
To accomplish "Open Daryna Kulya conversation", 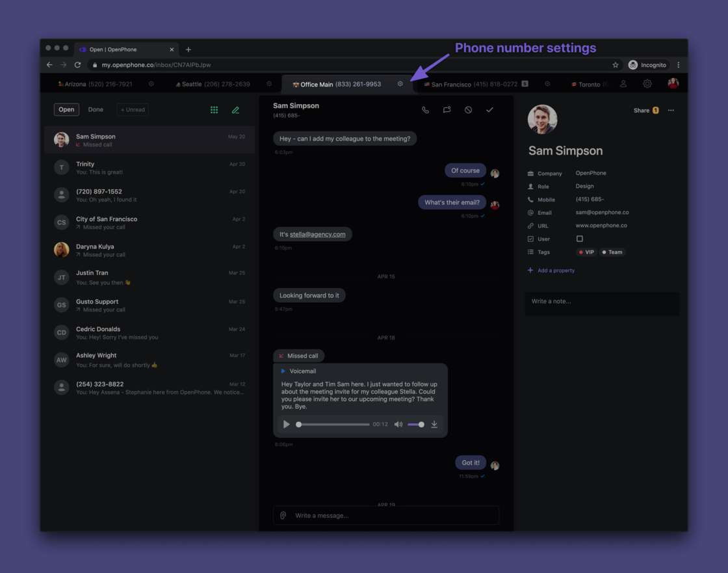I will 149,250.
